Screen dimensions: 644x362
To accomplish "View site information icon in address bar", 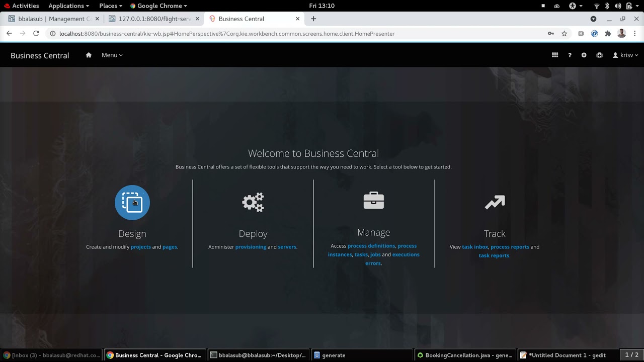I will (52, 34).
